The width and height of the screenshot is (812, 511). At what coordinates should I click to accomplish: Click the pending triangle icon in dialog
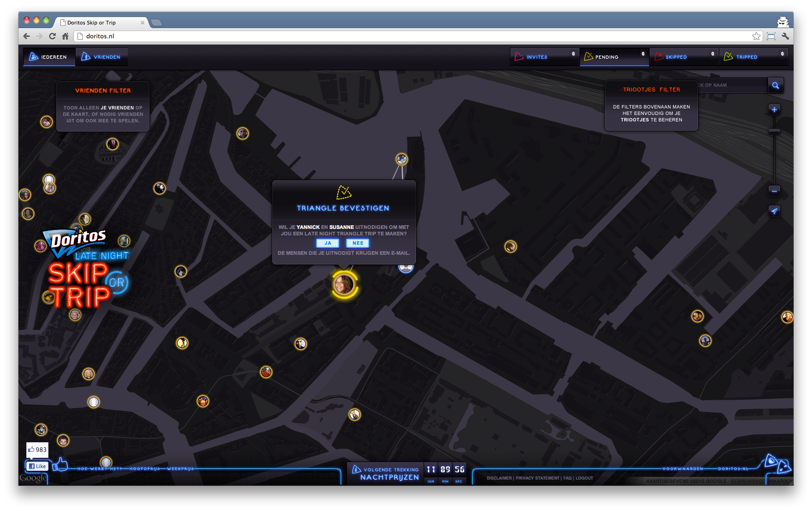(x=344, y=192)
